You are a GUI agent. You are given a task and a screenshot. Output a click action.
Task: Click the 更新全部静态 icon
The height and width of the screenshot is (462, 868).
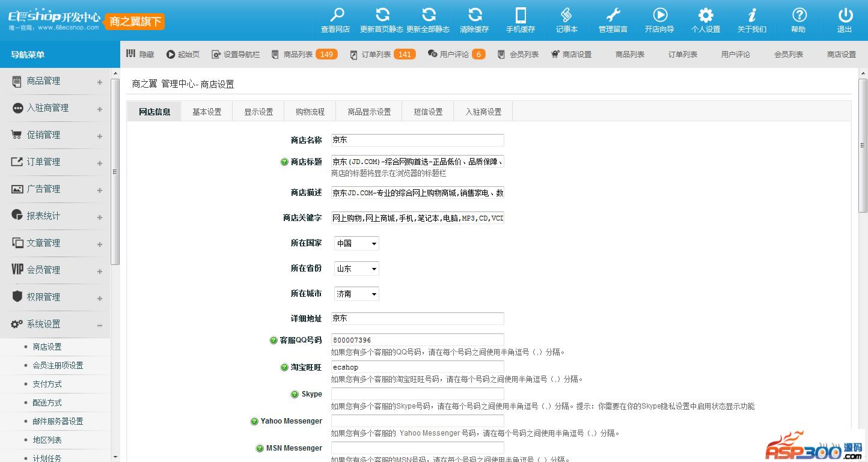point(428,15)
